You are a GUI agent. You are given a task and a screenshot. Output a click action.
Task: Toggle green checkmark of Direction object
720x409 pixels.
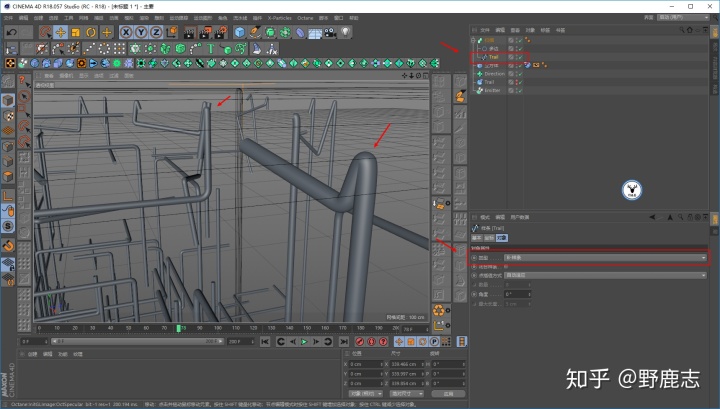pos(520,73)
